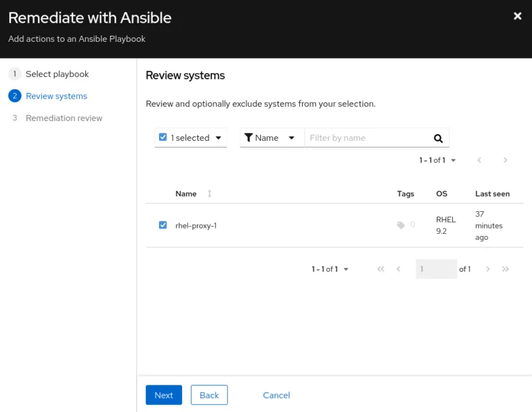
Task: Click inside Filter by name field
Action: pos(366,138)
